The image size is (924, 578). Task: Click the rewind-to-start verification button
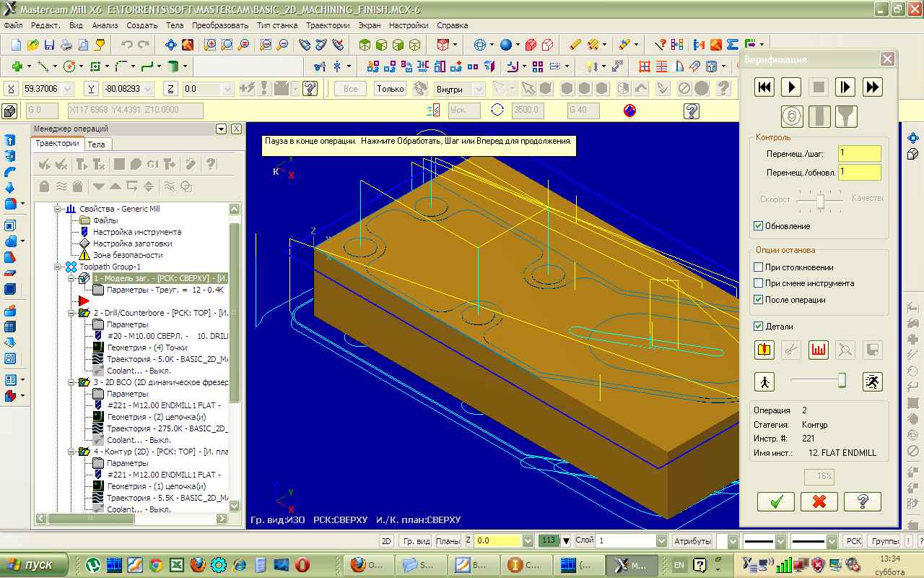point(765,87)
